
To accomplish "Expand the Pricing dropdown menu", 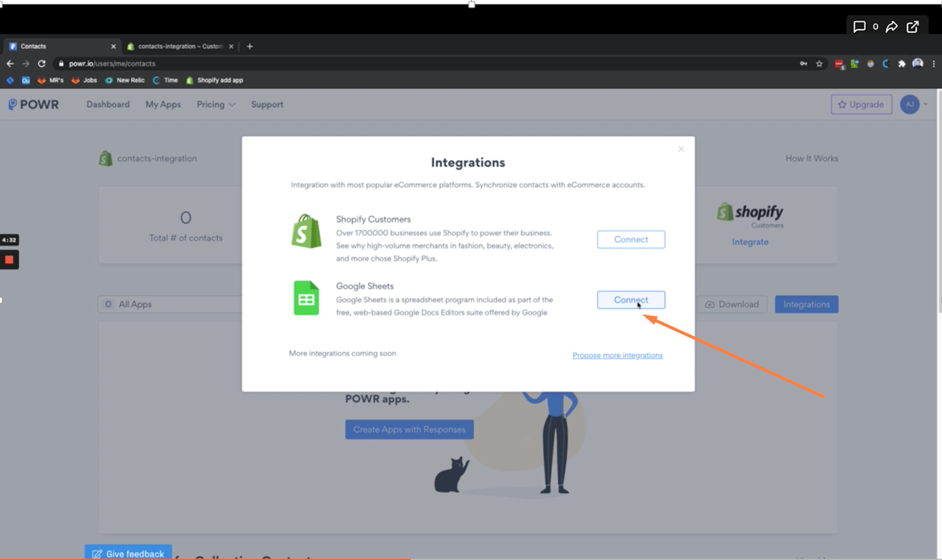I will click(216, 104).
